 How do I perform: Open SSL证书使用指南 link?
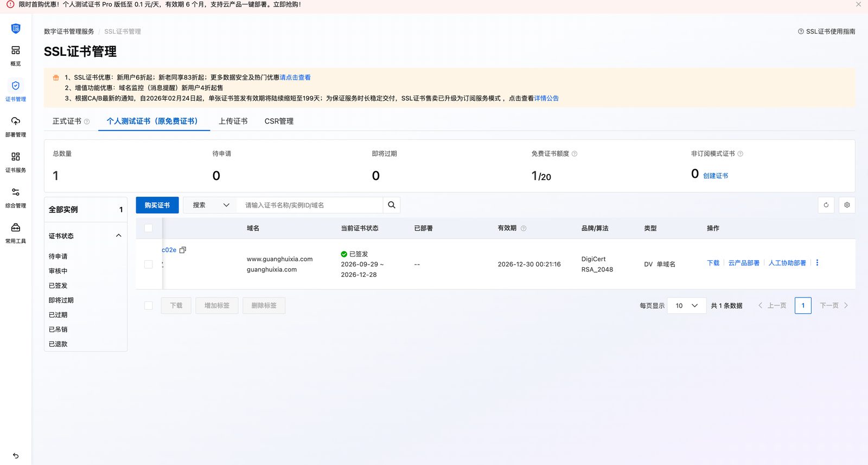pyautogui.click(x=827, y=31)
